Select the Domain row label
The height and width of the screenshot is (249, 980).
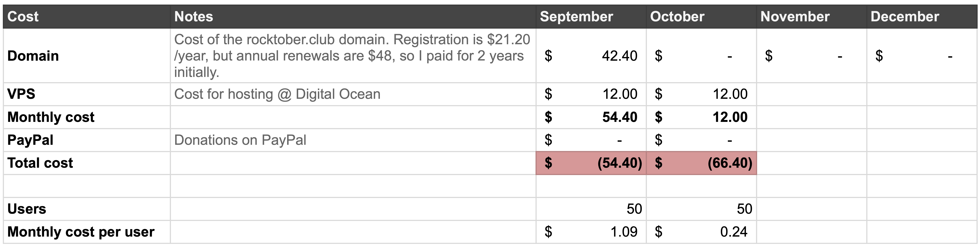87,56
